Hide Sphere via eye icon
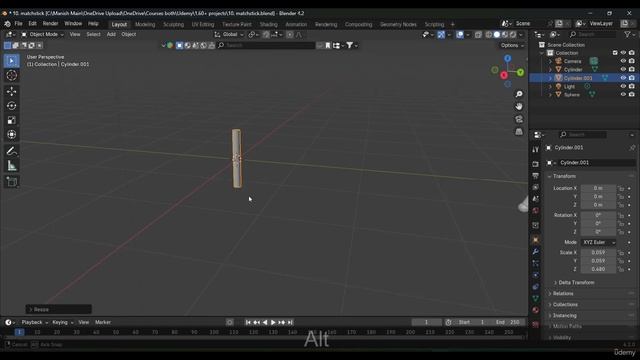 [x=623, y=95]
